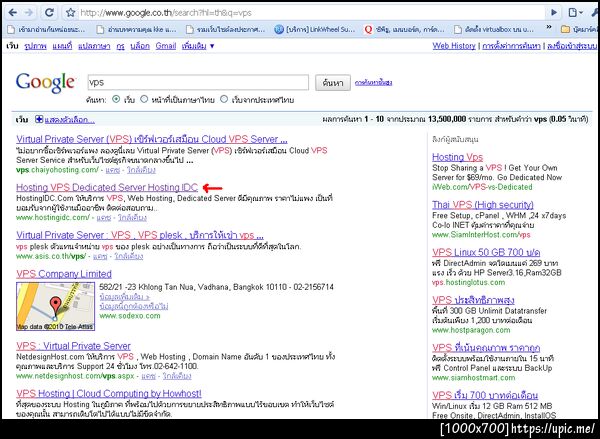Select the web search radio button
Viewport: 600px width, 439px height.
(116, 100)
